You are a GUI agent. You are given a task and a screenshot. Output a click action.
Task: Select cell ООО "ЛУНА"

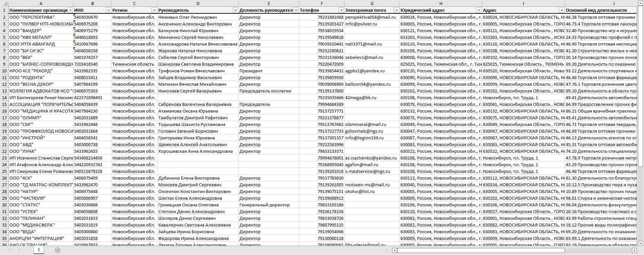41,151
